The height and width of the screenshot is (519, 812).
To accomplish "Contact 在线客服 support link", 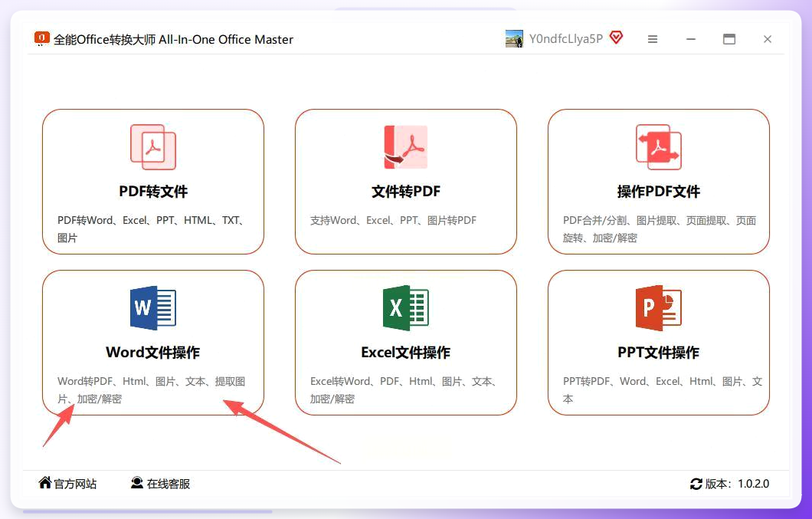I will (169, 484).
